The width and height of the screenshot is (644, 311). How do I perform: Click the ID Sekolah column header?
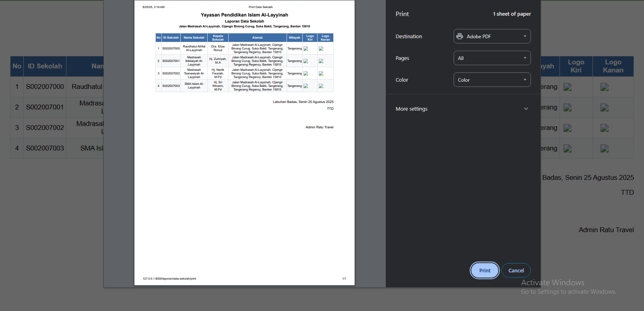coord(45,66)
